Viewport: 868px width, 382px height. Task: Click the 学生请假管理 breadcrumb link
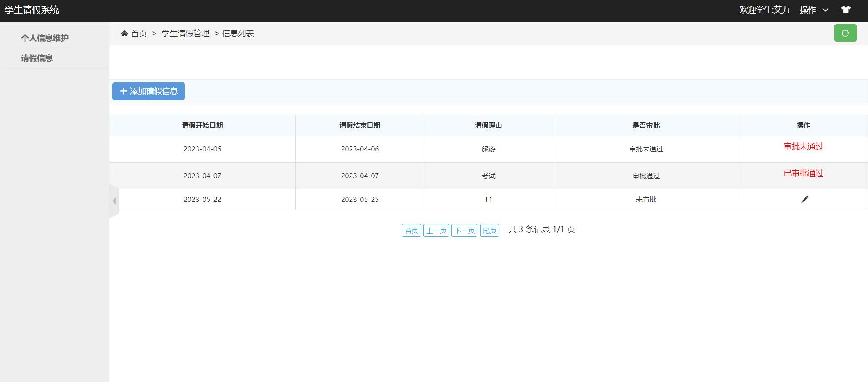185,34
